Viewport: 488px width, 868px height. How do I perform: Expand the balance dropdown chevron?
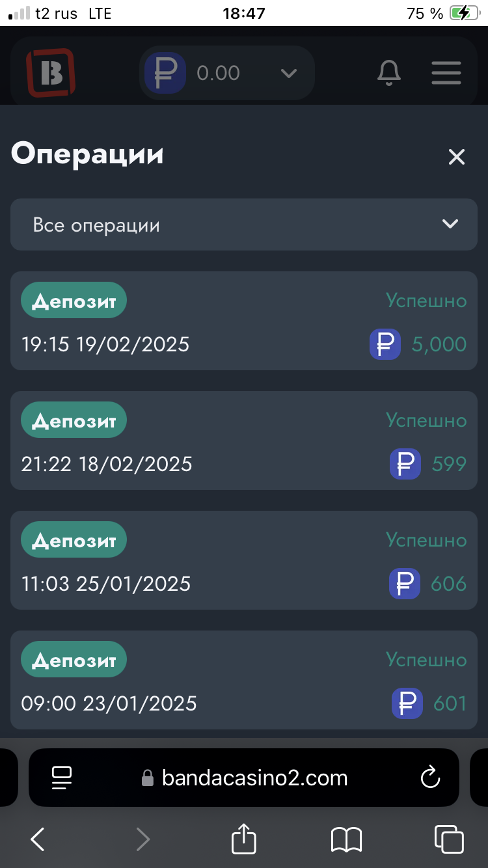(288, 73)
